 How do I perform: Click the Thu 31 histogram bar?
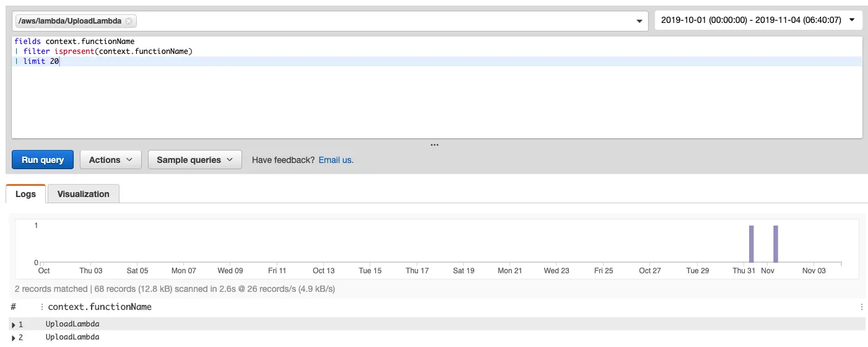point(751,244)
